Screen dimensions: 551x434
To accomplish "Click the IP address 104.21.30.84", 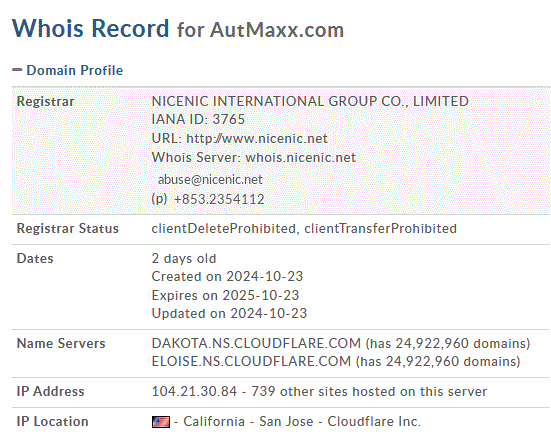I will pos(194,391).
